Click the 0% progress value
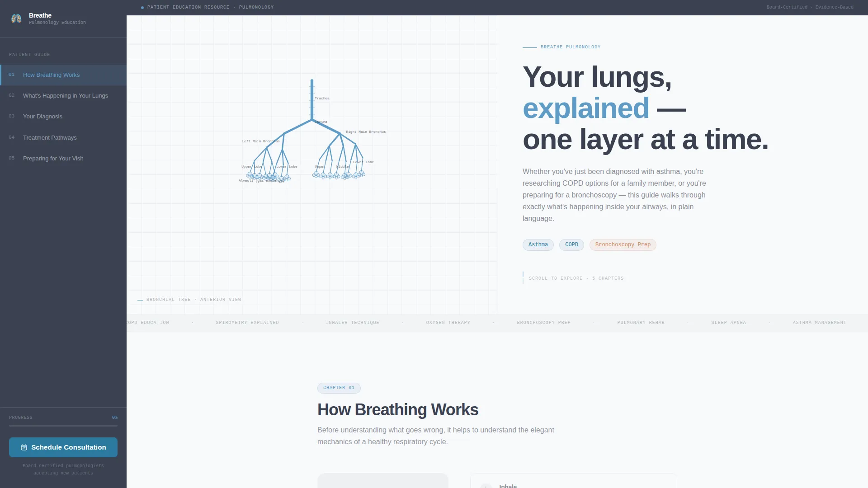Viewport: 868px width, 488px height. click(x=115, y=418)
